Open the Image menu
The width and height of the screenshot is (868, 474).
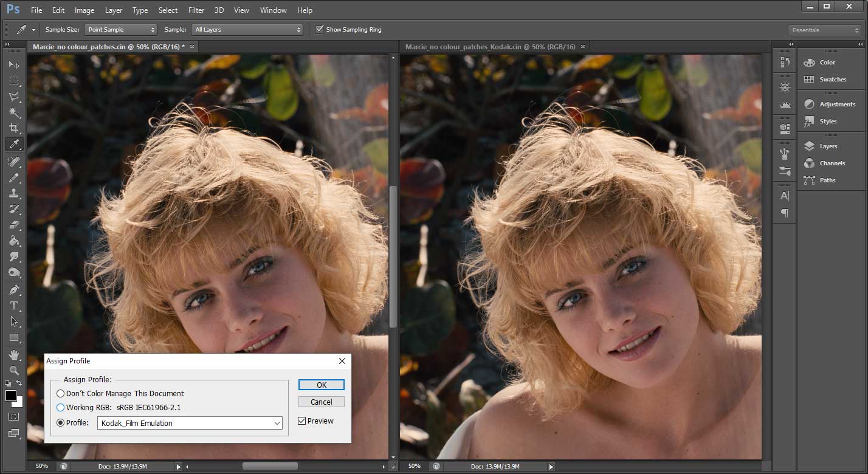[x=84, y=10]
